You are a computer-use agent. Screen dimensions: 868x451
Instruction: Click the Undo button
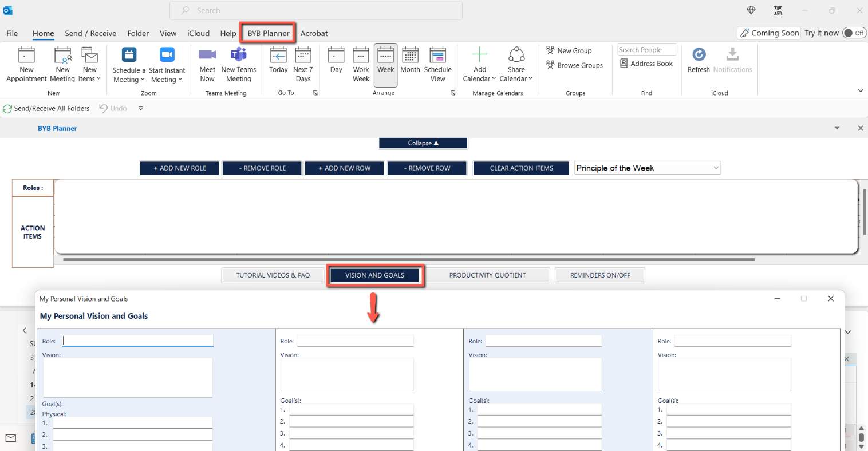pos(113,108)
